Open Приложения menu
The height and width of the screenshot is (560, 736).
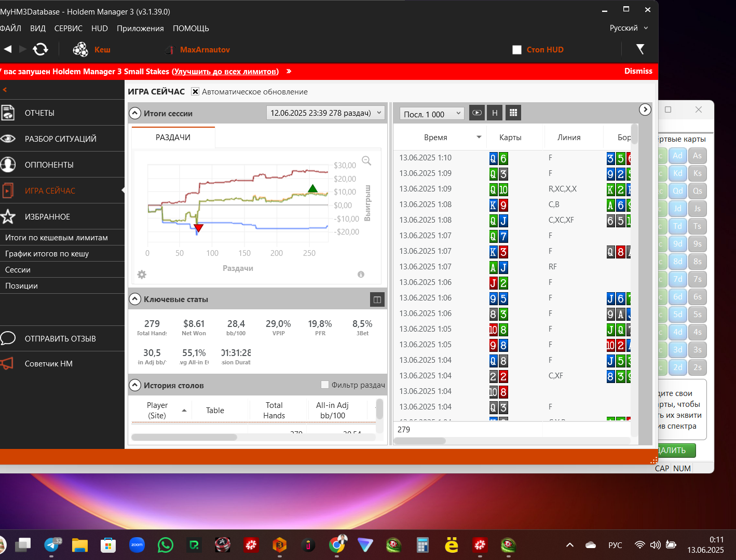tap(140, 28)
